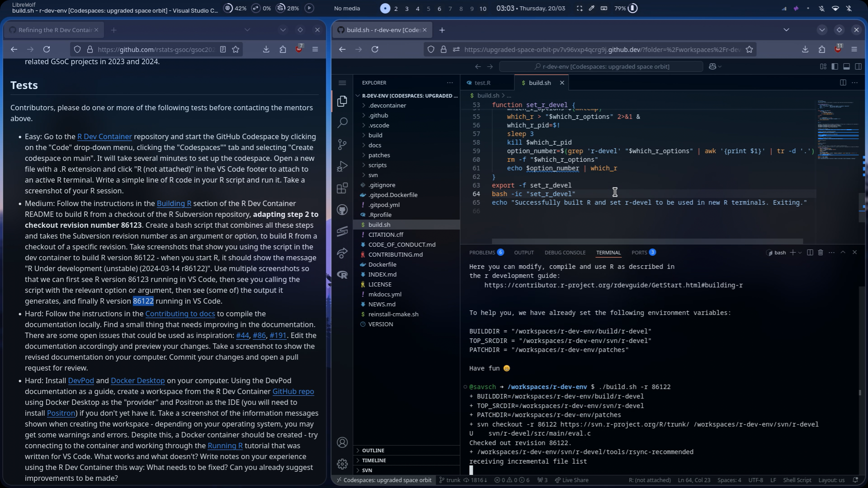The width and height of the screenshot is (868, 488).
Task: Click R: (not attached) in status bar
Action: [650, 480]
